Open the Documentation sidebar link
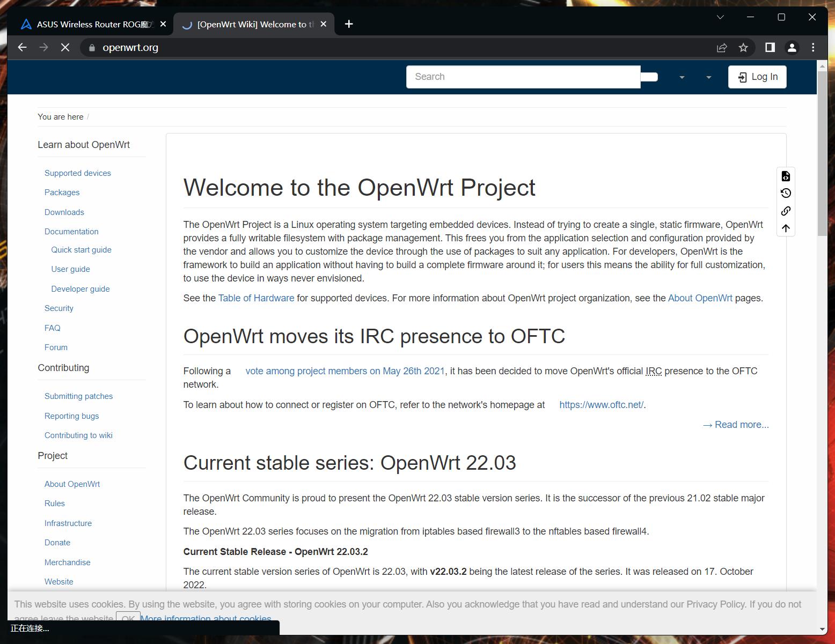This screenshot has height=644, width=835. [71, 232]
